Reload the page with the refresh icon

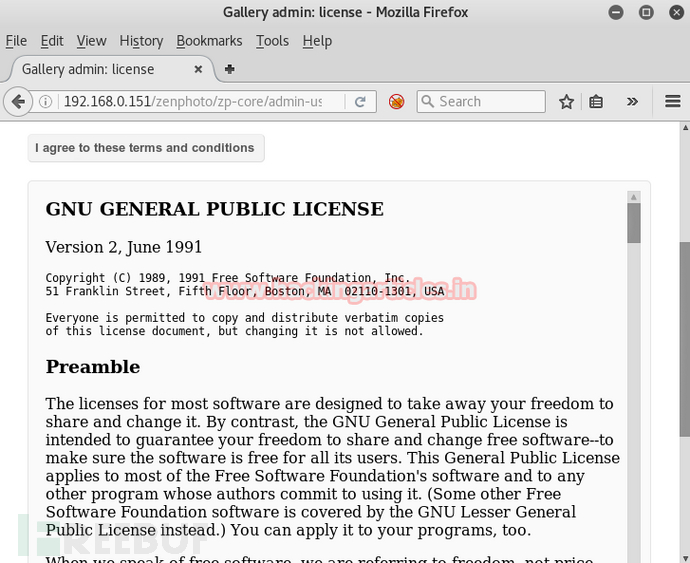[x=360, y=102]
